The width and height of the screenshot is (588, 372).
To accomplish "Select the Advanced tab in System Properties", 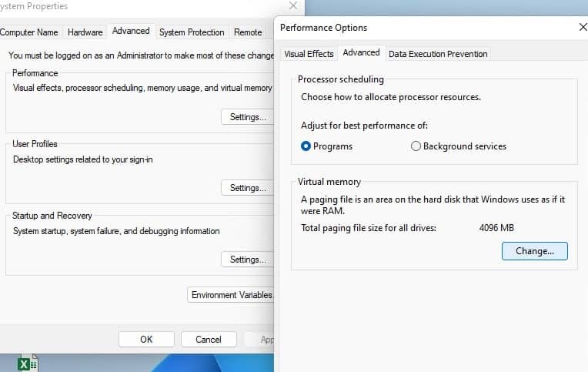I will pos(131,32).
